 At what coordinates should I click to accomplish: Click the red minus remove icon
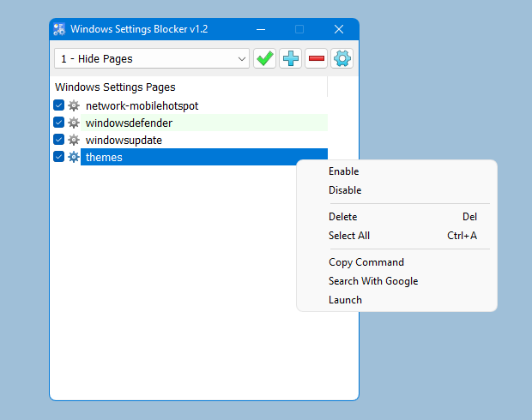[317, 58]
